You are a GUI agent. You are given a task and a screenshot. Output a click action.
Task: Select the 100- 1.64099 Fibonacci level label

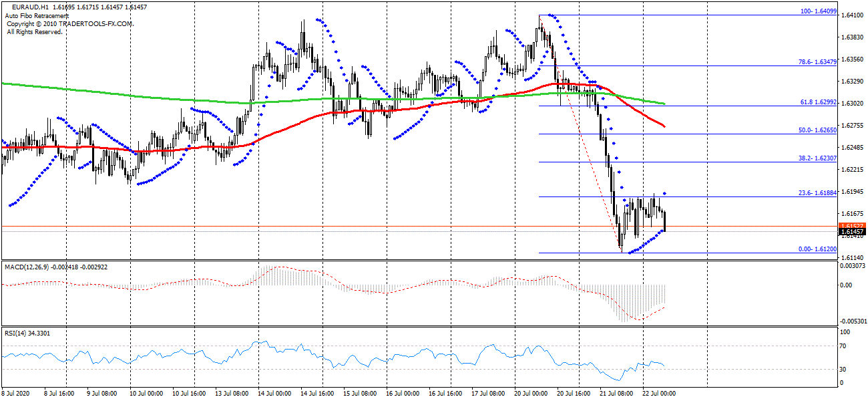(x=818, y=12)
